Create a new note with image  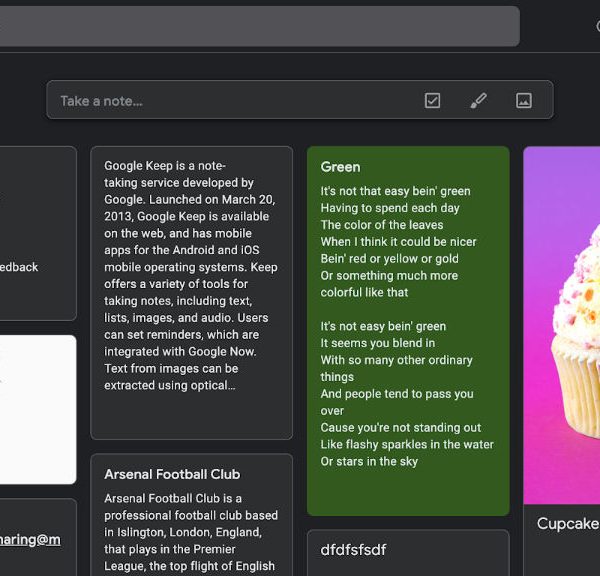pyautogui.click(x=523, y=101)
